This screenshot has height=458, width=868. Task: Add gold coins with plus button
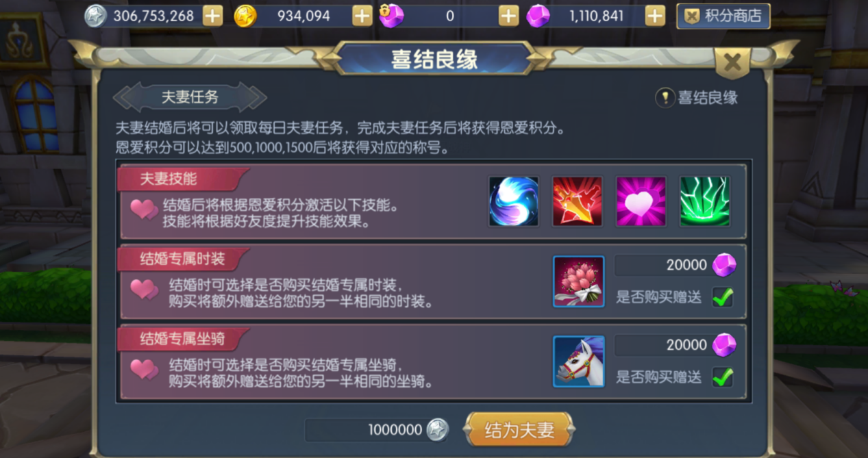coord(362,16)
